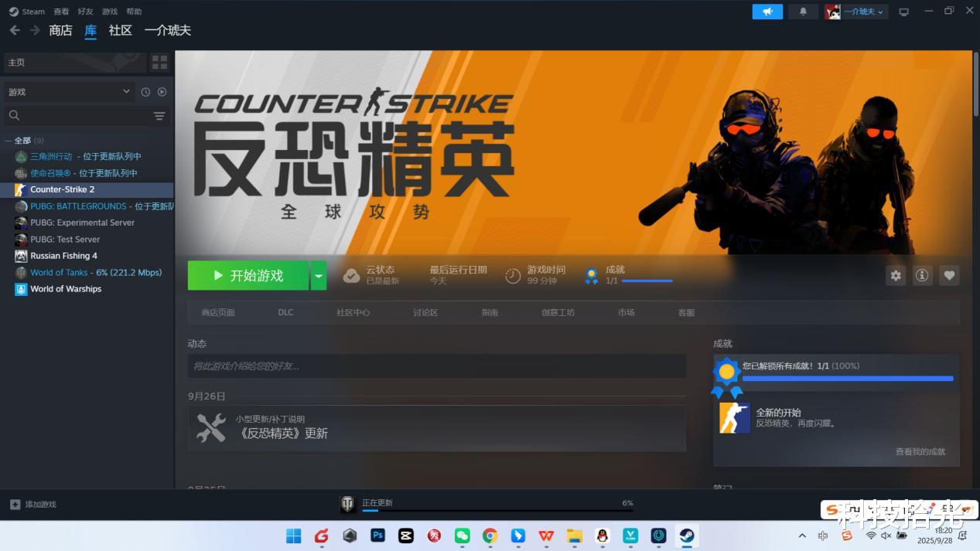
Task: Open game settings gear icon
Action: click(896, 275)
